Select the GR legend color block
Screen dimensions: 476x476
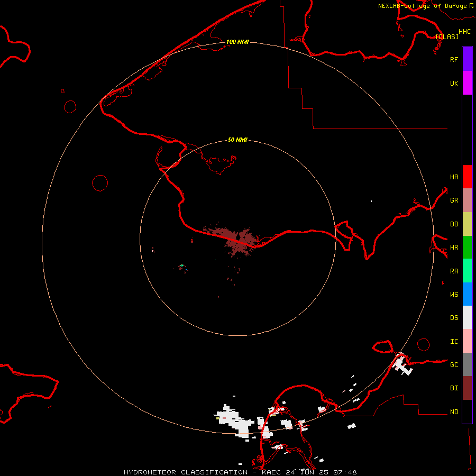click(x=467, y=200)
